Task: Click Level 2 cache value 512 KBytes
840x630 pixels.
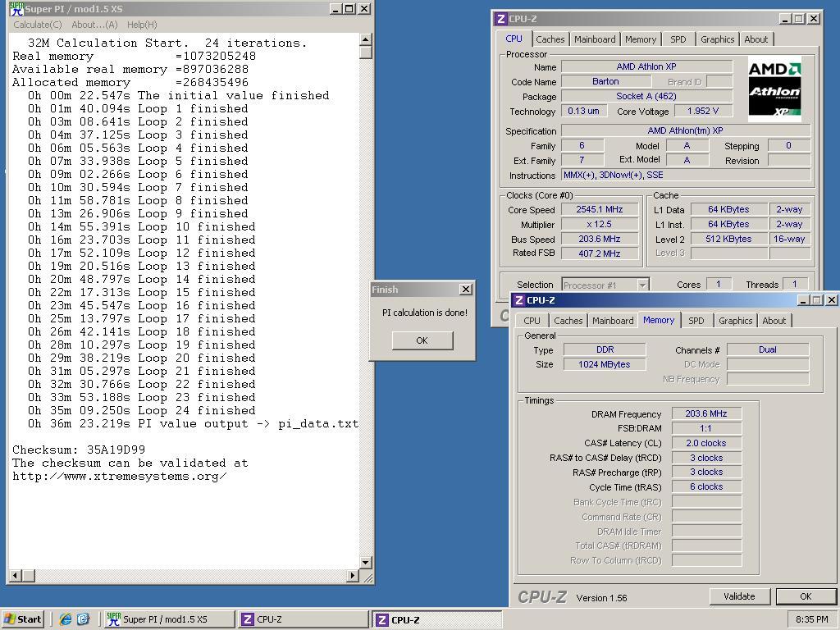Action: 728,239
